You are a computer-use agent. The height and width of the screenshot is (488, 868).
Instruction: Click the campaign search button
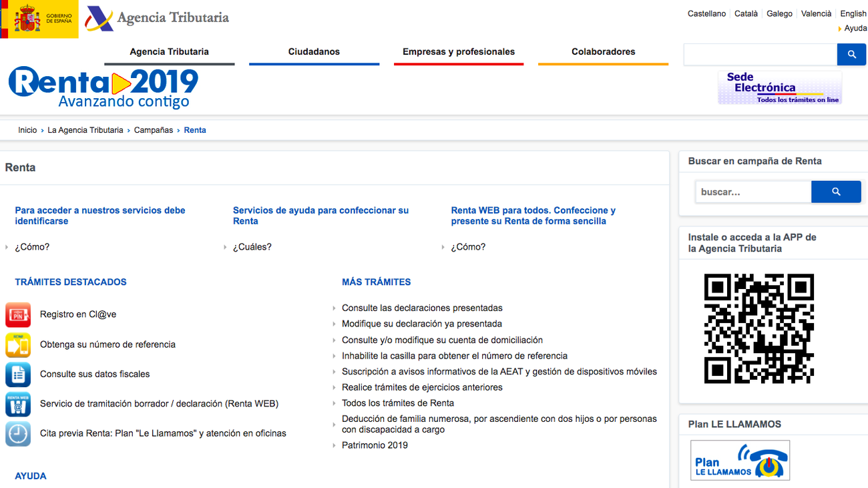[x=836, y=192]
